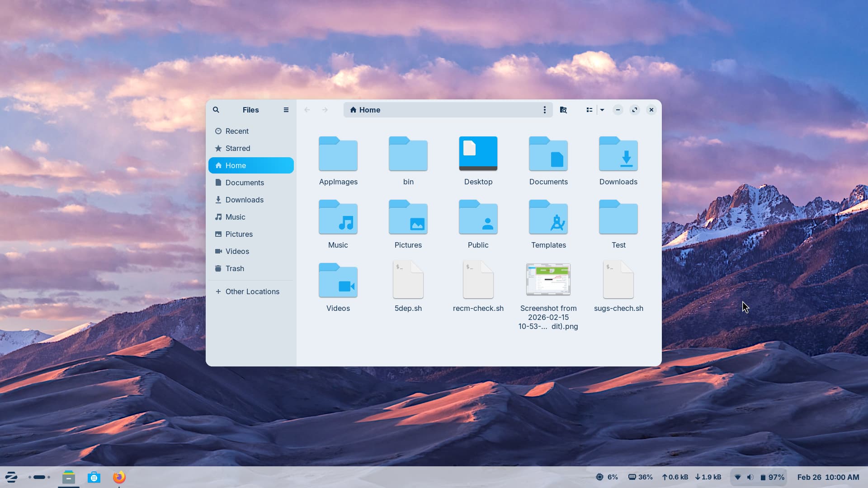Viewport: 868px width, 488px height.
Task: Expand the view options dropdown arrow
Action: pos(602,110)
